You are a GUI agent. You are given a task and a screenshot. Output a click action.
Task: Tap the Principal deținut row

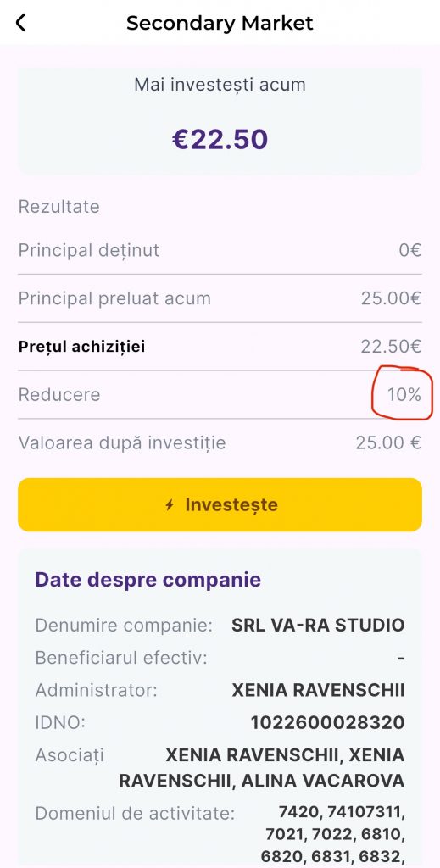coord(220,250)
